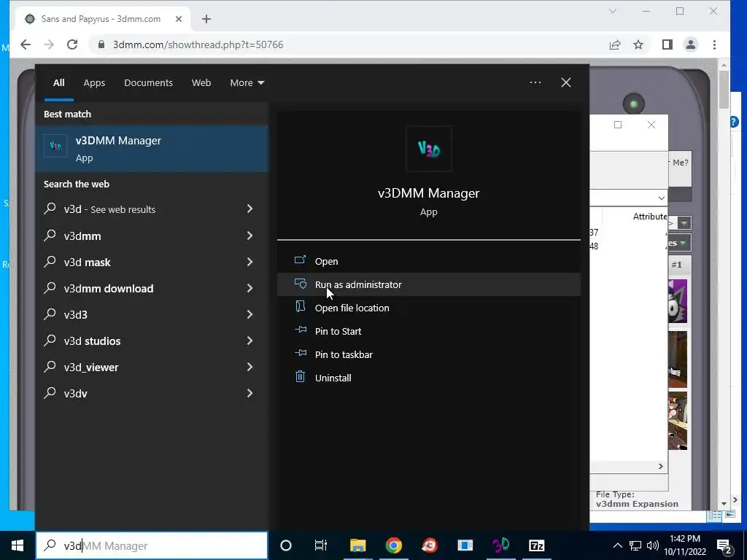Screen dimensions: 747x560
Task: Expand the v3d mask suggestion arrow
Action: tap(249, 262)
